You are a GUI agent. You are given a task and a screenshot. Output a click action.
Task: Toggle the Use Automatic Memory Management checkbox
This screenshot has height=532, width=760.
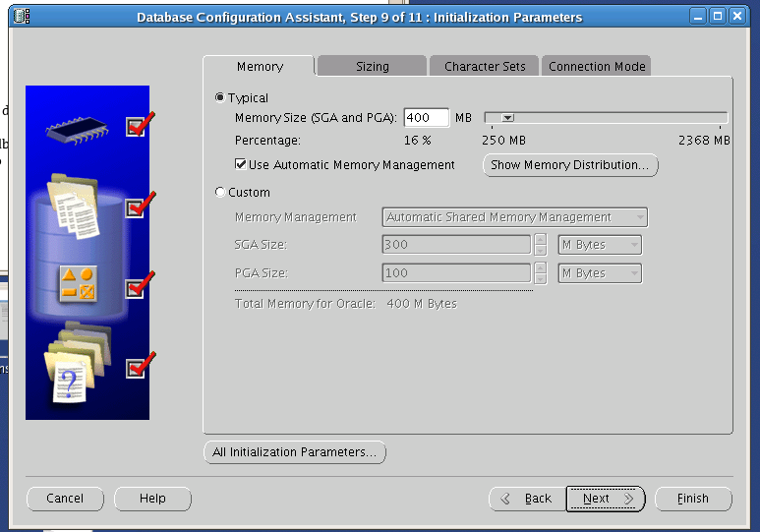point(241,164)
